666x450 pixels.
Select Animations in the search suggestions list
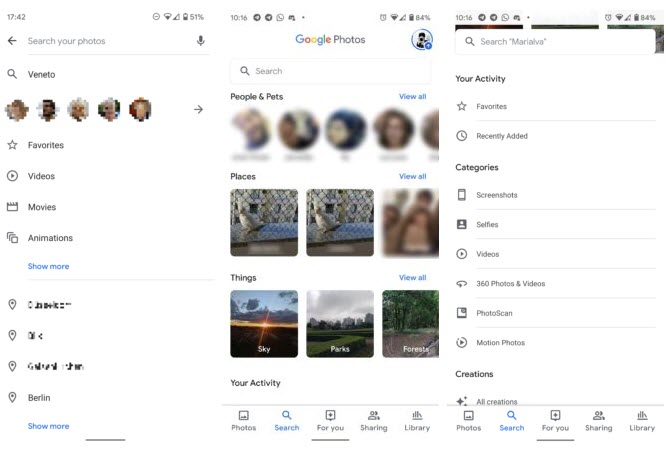click(x=50, y=238)
